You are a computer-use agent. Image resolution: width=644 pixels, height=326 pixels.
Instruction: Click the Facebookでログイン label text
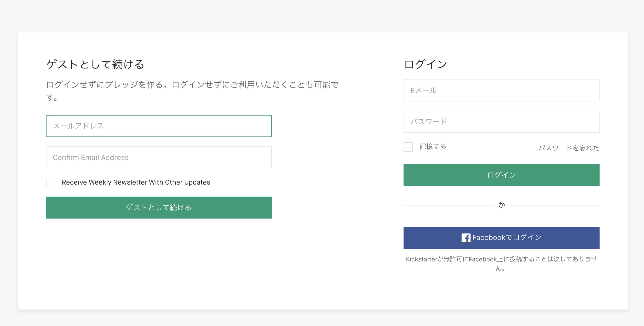point(507,237)
